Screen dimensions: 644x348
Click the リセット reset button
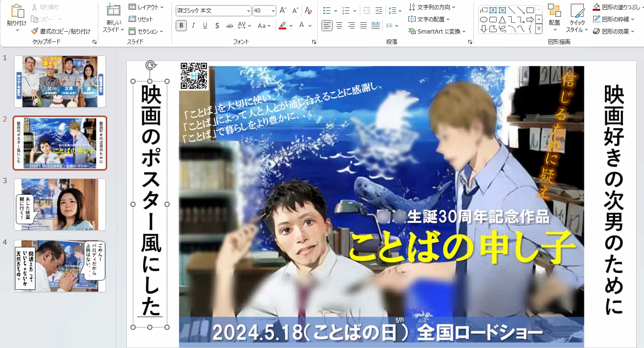(x=141, y=19)
